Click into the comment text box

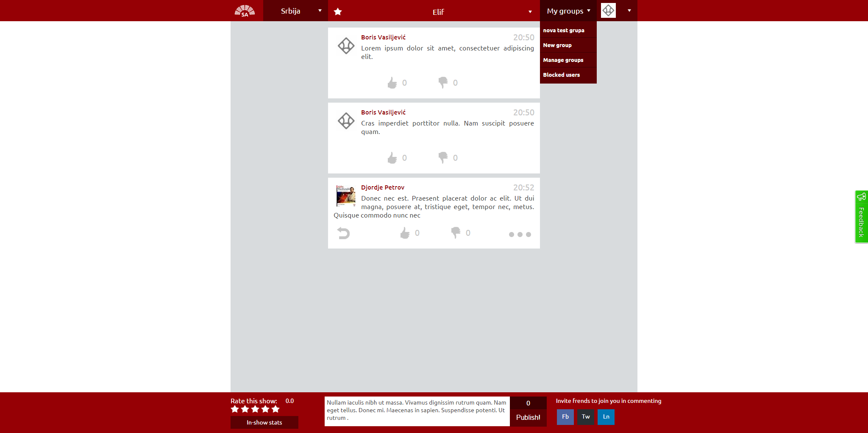point(417,411)
